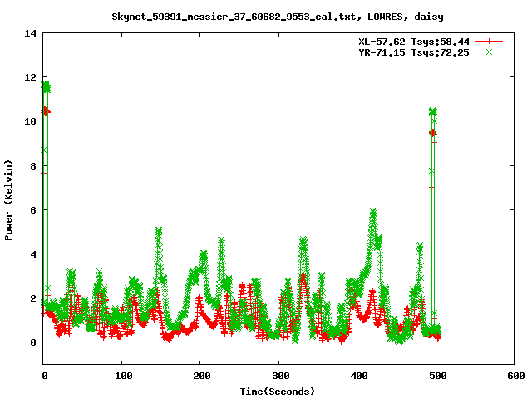532x399 pixels.
Task: Click the 4 tick label on y-axis
Action: 33,254
